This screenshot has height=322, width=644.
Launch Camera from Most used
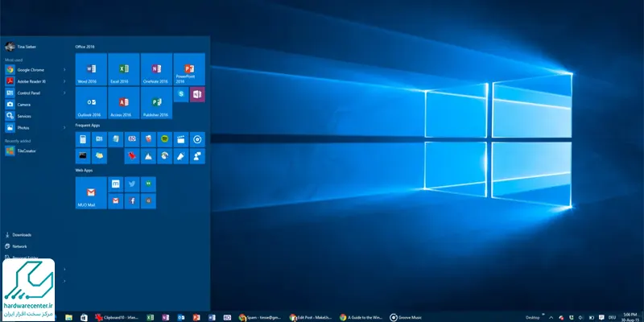pos(35,105)
